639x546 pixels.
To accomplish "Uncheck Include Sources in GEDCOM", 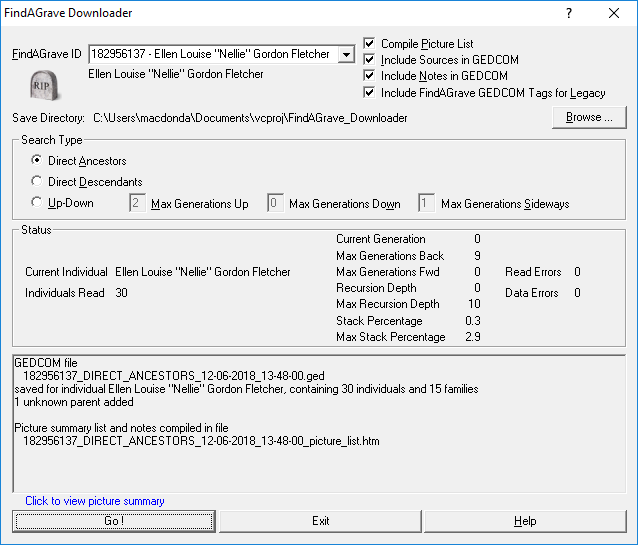I will (x=369, y=59).
